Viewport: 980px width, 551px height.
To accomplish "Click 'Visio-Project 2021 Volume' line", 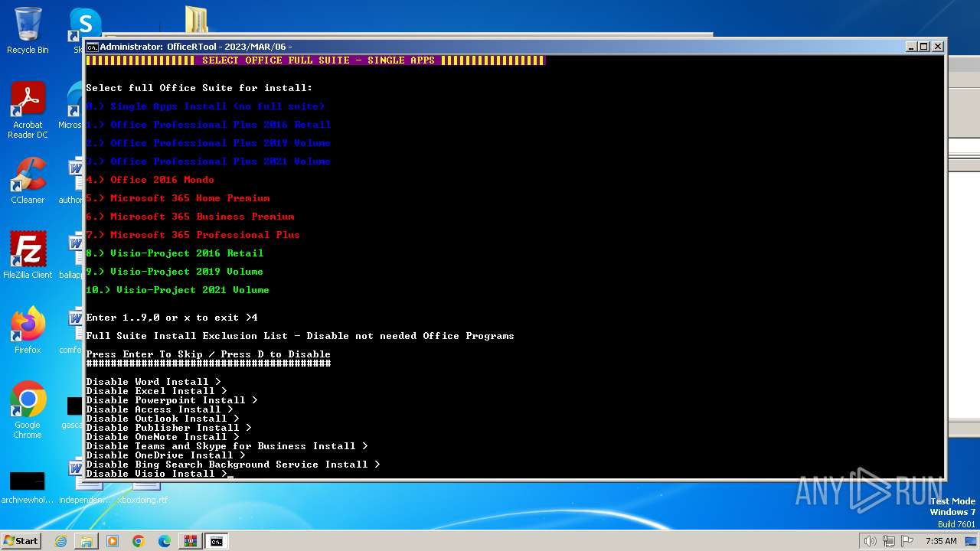I will point(178,290).
